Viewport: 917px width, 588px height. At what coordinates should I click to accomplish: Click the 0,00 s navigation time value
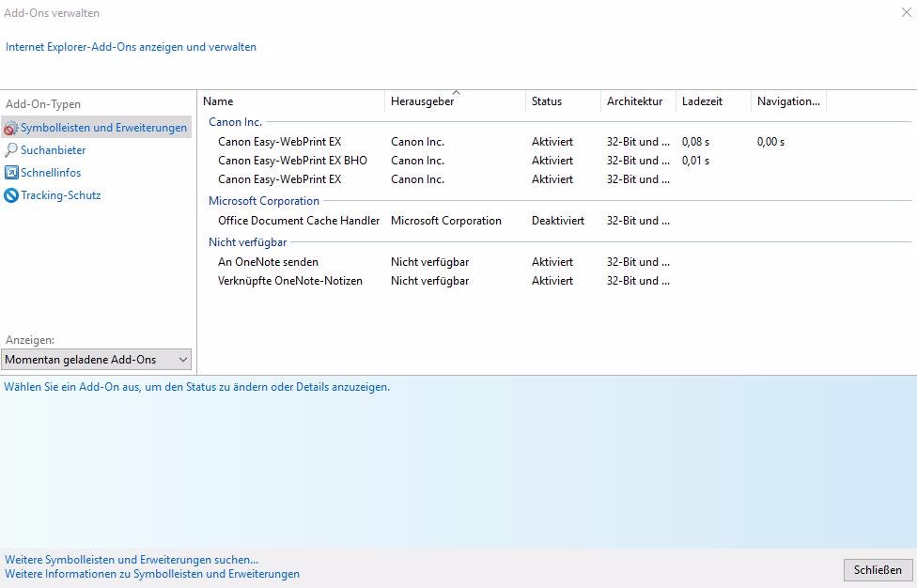click(x=770, y=142)
